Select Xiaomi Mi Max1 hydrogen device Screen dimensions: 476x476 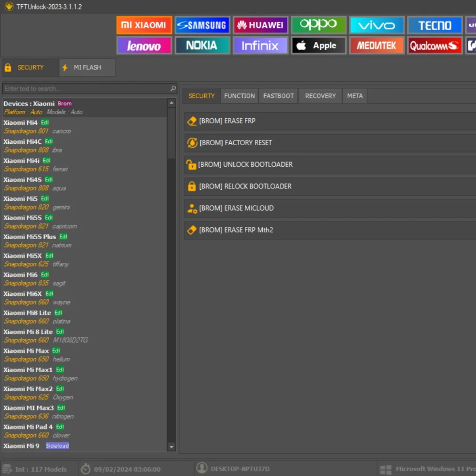click(84, 374)
